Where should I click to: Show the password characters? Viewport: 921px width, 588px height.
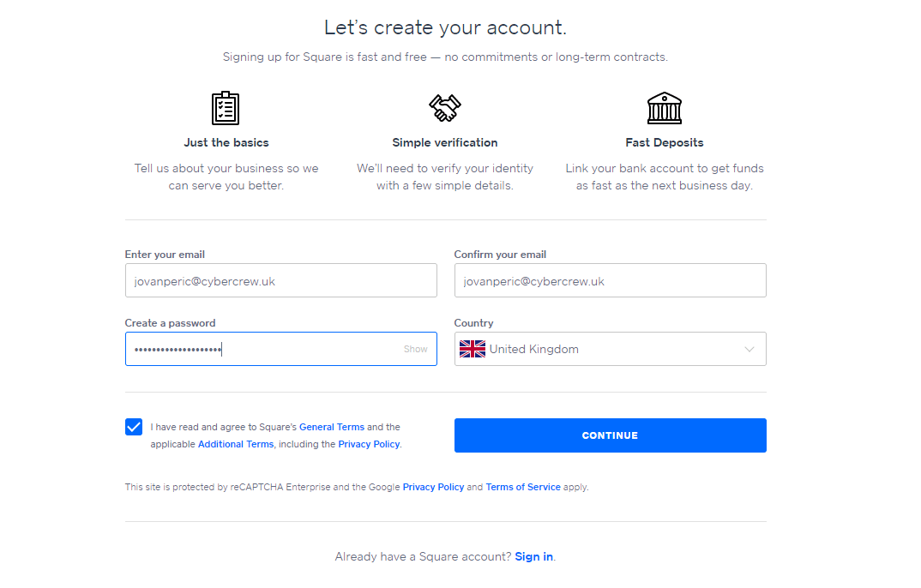[x=415, y=349]
